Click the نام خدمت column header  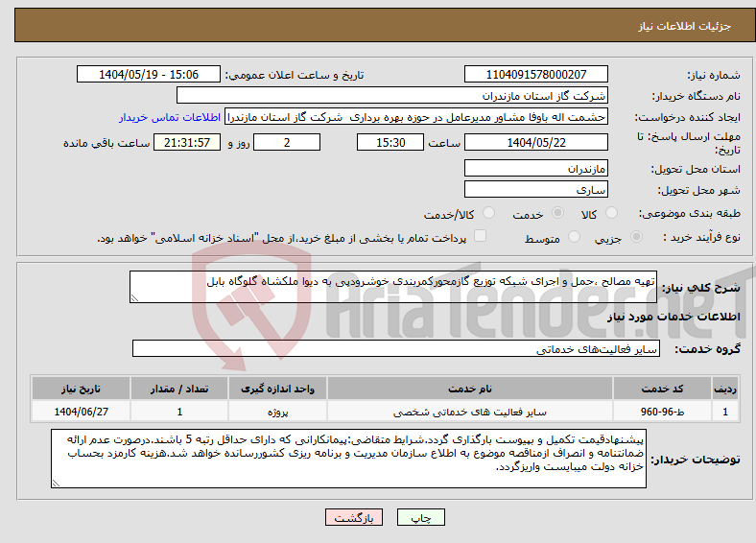point(470,389)
